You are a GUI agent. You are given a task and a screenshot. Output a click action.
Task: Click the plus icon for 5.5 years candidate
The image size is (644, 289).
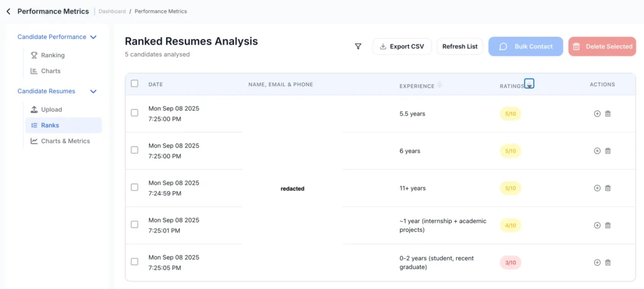click(597, 114)
